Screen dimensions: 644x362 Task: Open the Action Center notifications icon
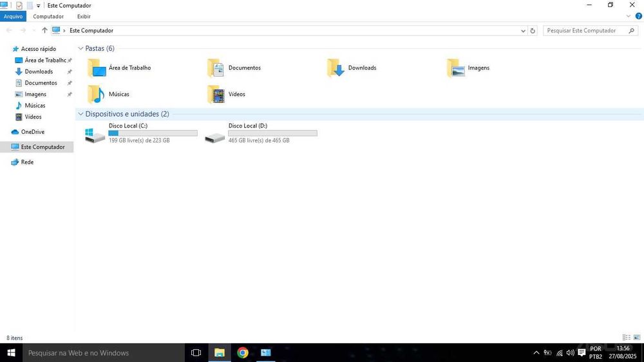[x=582, y=352]
